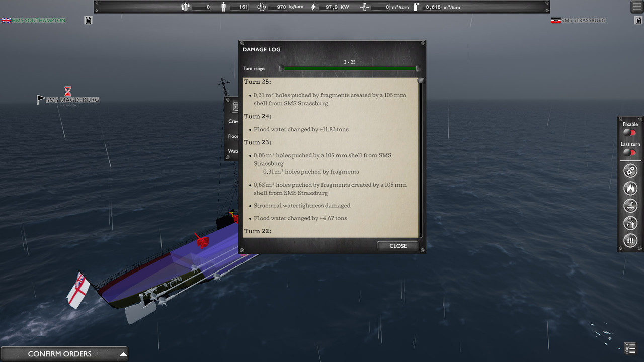644x362 pixels.
Task: Click the partially hidden Crew label behind dialog
Action: point(233,121)
